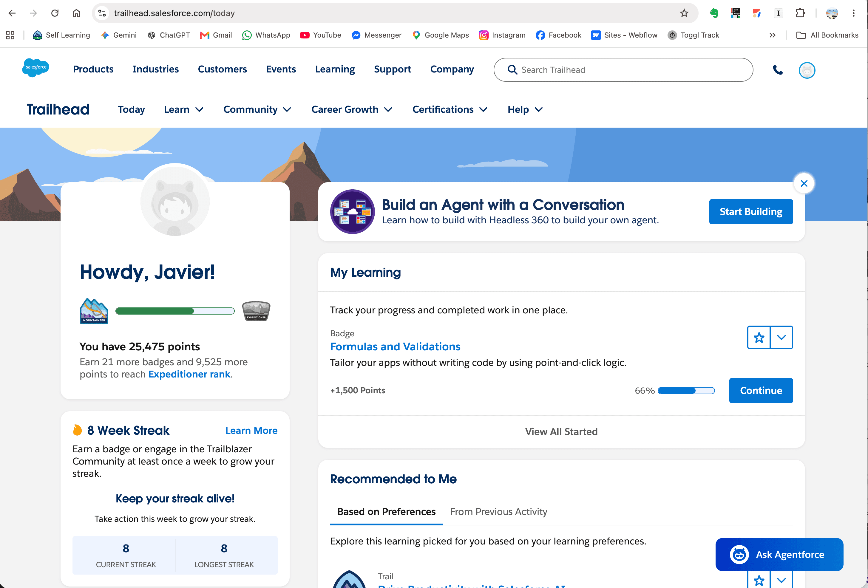Click View All Started
Viewport: 868px width, 588px height.
point(561,431)
